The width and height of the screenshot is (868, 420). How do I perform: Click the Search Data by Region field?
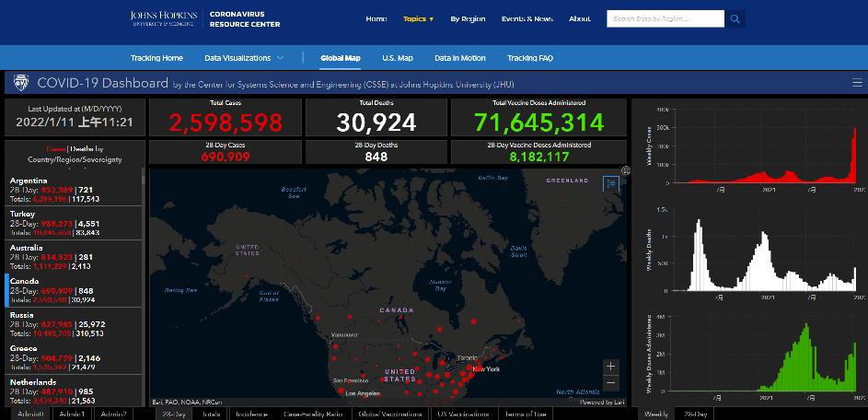(665, 18)
